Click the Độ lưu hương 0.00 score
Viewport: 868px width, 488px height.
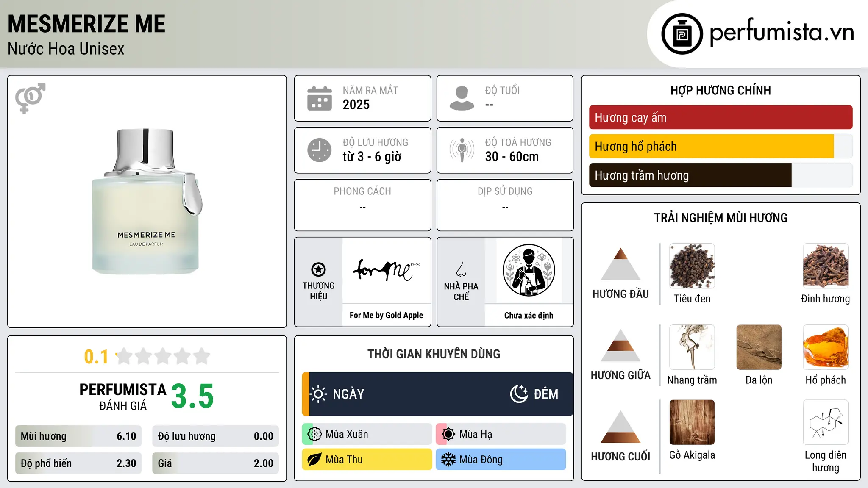(215, 436)
